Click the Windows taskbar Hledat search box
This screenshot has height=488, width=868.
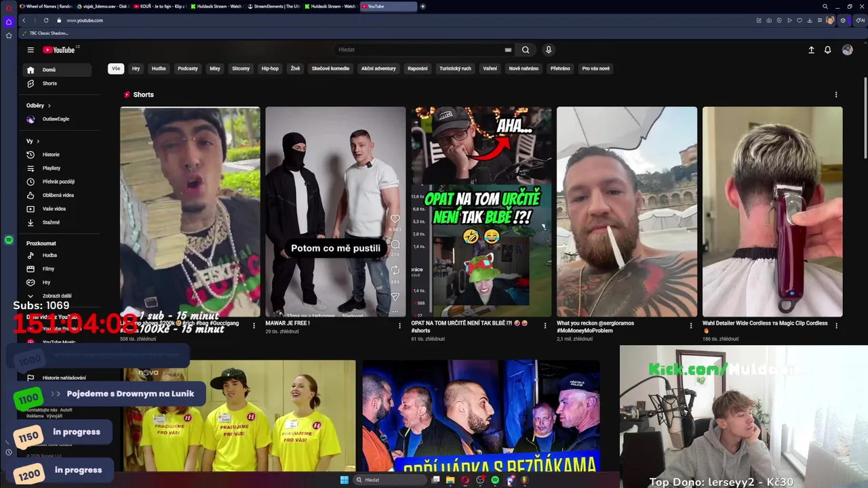tap(391, 480)
